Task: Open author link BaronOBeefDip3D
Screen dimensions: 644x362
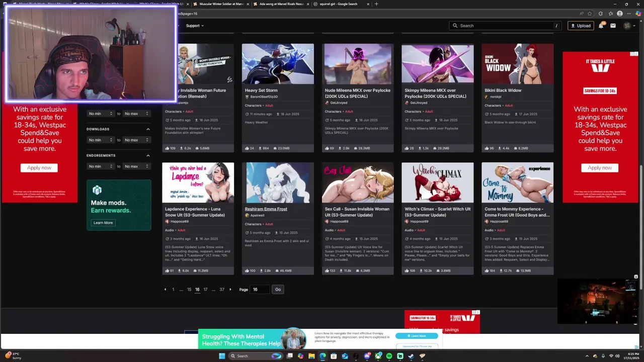Action: coord(264,97)
